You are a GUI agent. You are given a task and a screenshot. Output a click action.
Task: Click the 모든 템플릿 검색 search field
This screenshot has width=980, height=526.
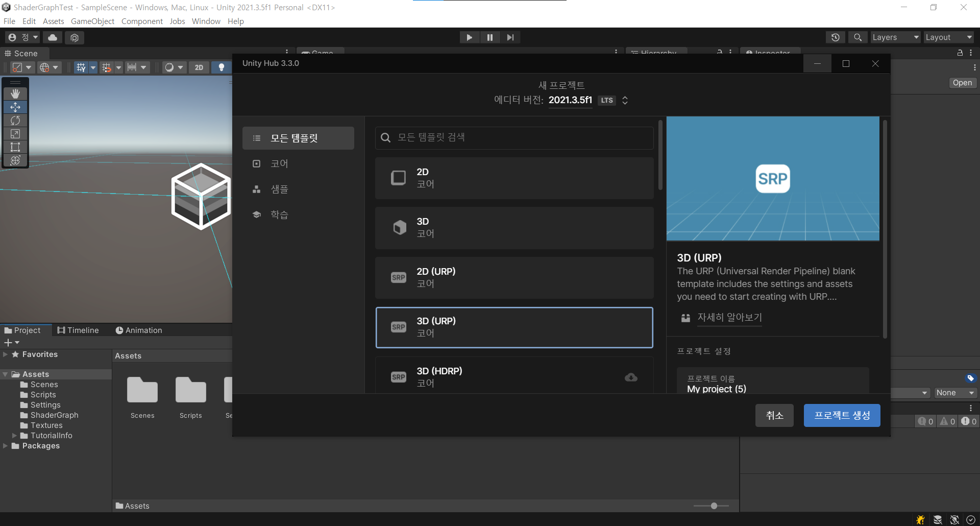pos(514,138)
